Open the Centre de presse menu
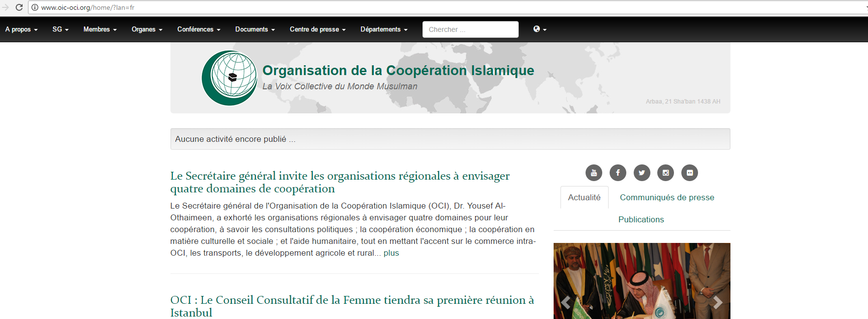The height and width of the screenshot is (319, 868). click(x=317, y=29)
